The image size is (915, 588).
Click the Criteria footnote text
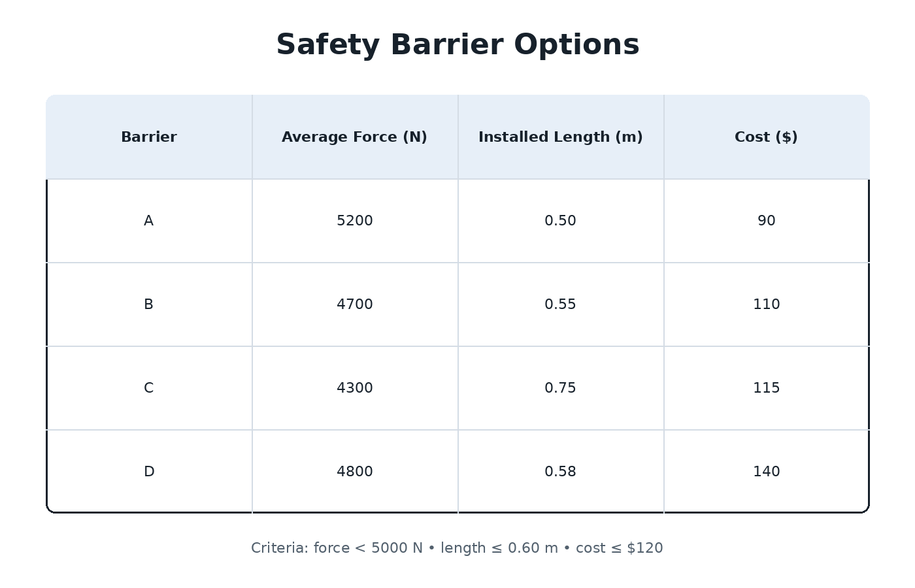tap(457, 548)
